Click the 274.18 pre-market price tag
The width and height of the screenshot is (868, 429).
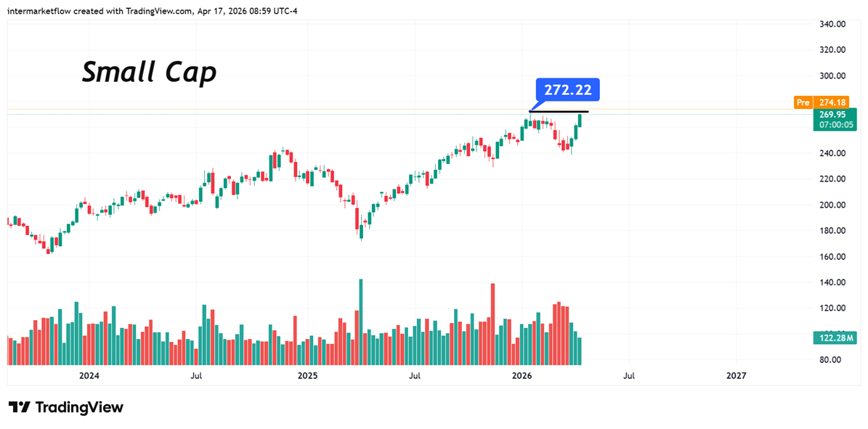point(830,102)
